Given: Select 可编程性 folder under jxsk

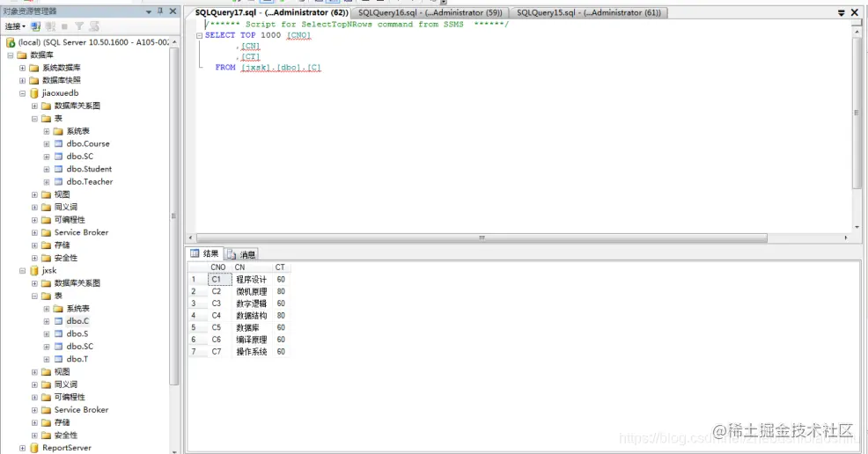Looking at the screenshot, I should [x=70, y=397].
